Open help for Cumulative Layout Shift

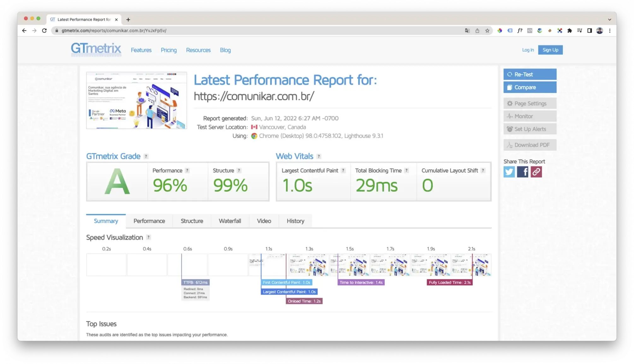(483, 171)
